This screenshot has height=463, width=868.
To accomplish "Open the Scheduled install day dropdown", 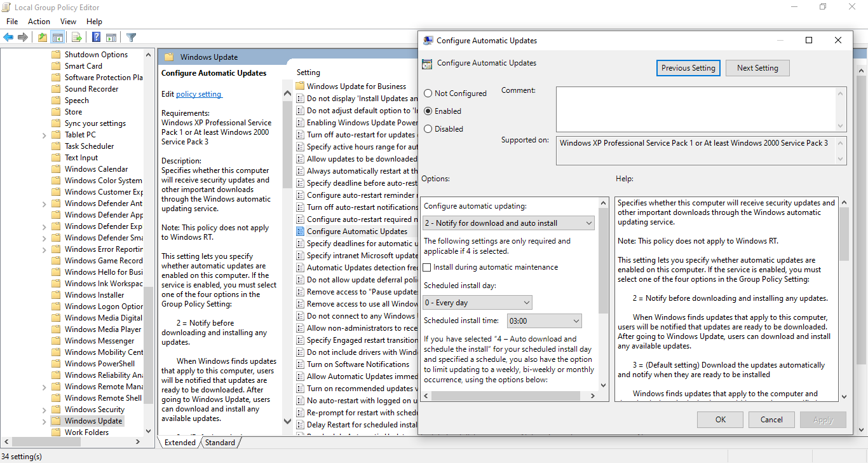I will coord(477,303).
